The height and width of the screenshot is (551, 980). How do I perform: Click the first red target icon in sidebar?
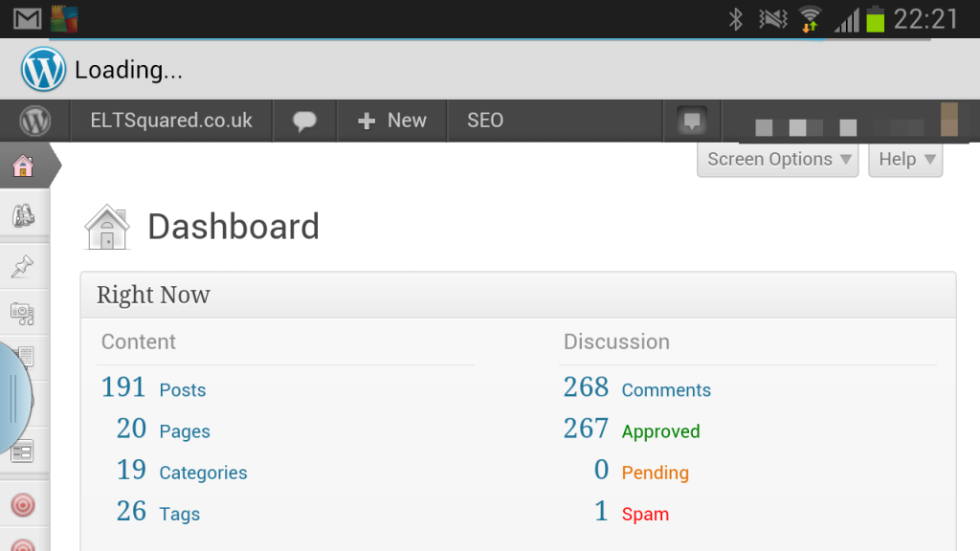click(x=23, y=505)
